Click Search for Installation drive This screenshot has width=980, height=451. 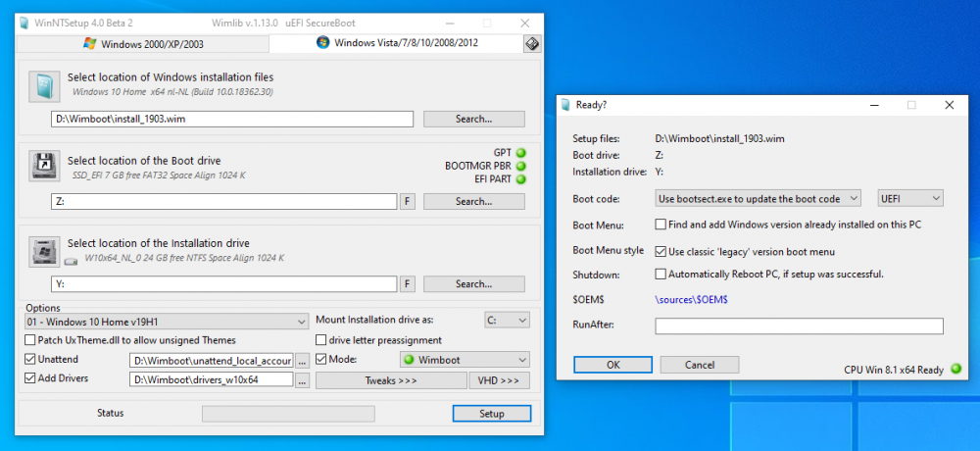point(473,284)
